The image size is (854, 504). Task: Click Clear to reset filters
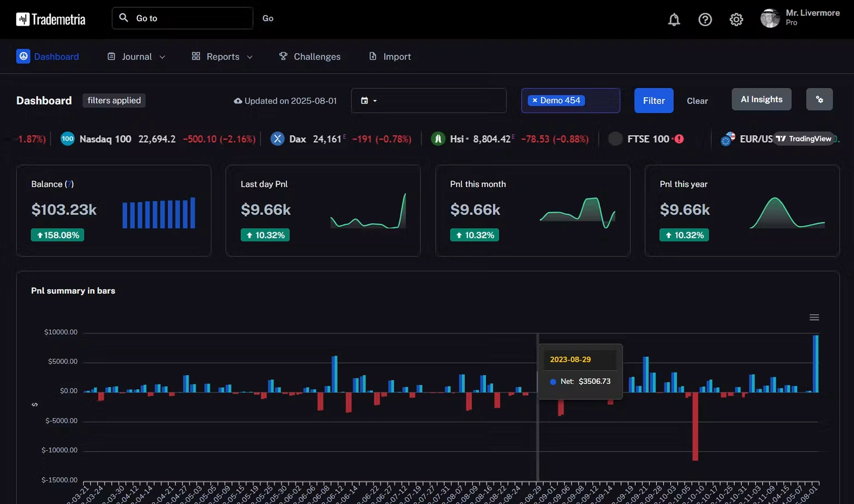click(697, 101)
